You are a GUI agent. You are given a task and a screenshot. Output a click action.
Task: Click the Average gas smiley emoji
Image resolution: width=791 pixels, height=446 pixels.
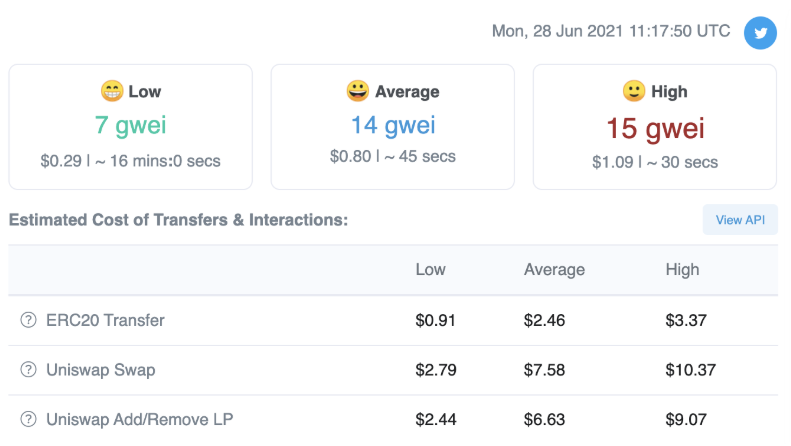point(357,91)
